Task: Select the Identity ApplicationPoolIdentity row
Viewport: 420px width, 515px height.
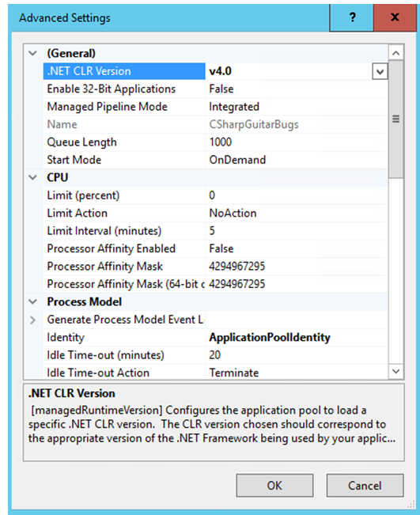Action: pos(215,337)
